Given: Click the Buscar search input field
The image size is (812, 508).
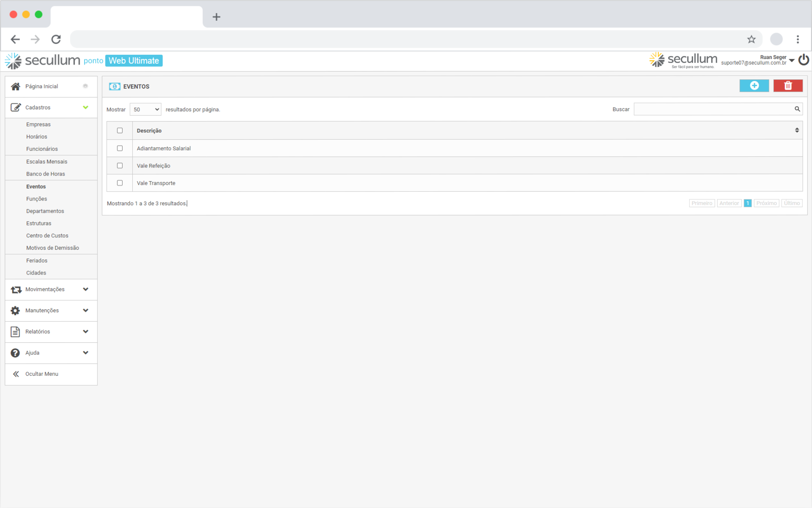Looking at the screenshot, I should tap(713, 109).
